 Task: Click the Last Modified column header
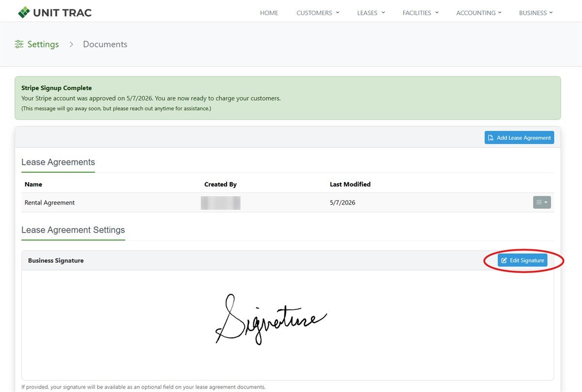click(350, 184)
